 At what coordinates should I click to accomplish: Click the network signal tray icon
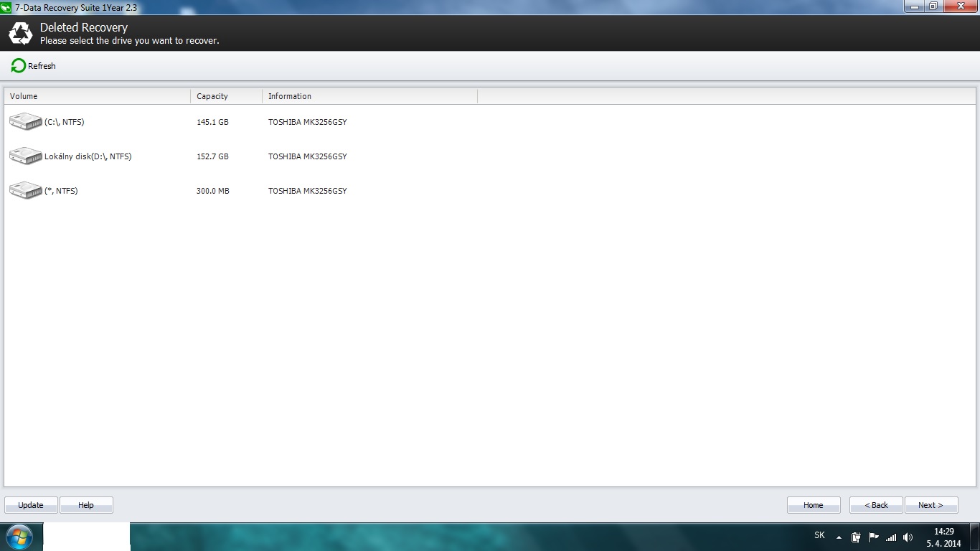tap(891, 537)
